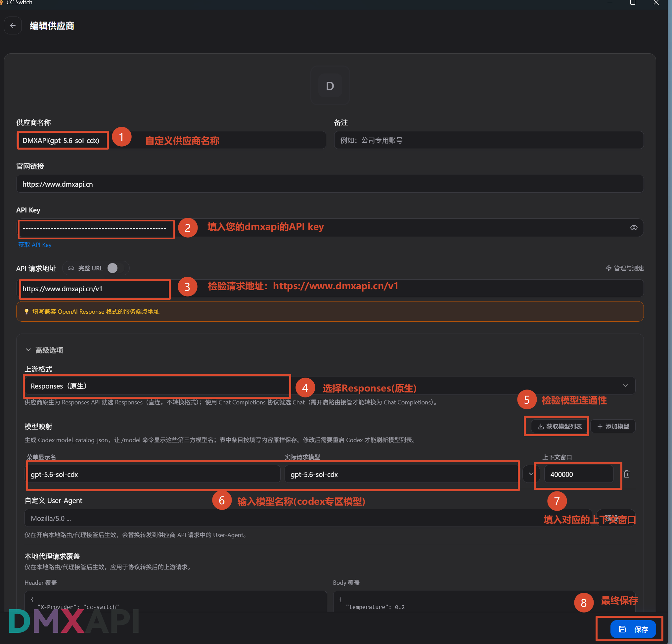Edit the supplier name field DMXAPI(gpt-5.6-sol-cdx)
Screen dimensions: 672x644
point(171,140)
